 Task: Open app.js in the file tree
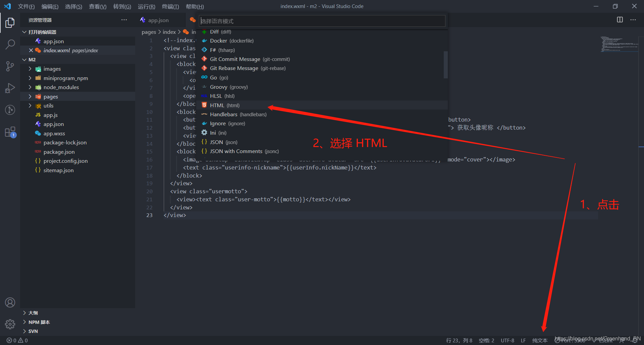(78, 115)
